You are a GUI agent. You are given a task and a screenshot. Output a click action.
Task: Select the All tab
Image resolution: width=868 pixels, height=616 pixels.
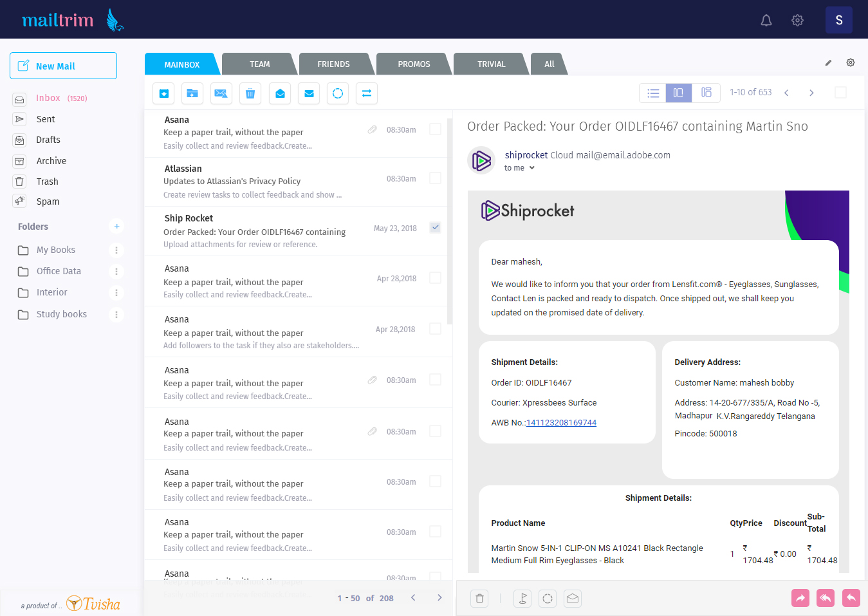[x=549, y=64]
